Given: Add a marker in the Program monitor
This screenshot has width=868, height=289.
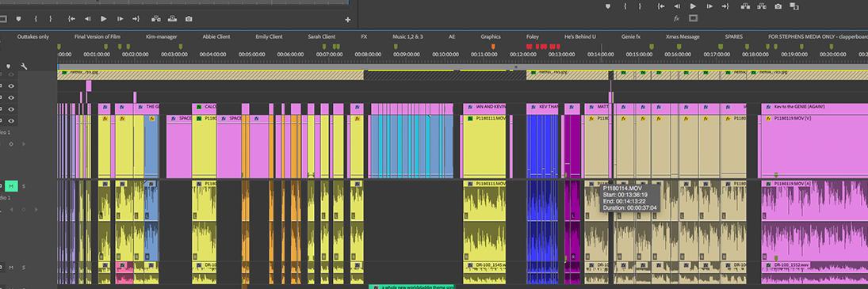Looking at the screenshot, I should [x=608, y=6].
